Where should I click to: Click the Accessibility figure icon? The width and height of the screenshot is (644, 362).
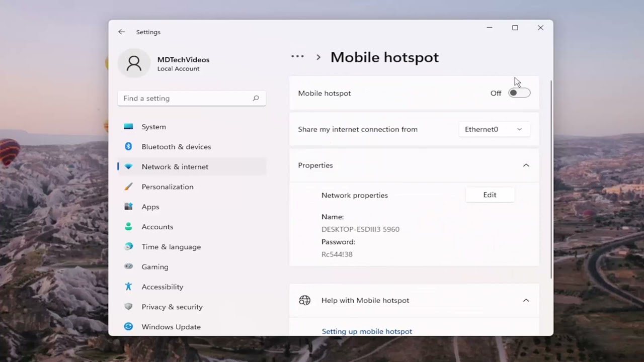pyautogui.click(x=128, y=287)
